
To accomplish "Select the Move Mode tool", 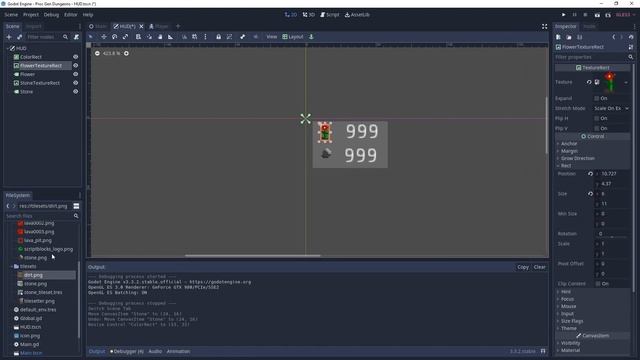I will pos(104,37).
